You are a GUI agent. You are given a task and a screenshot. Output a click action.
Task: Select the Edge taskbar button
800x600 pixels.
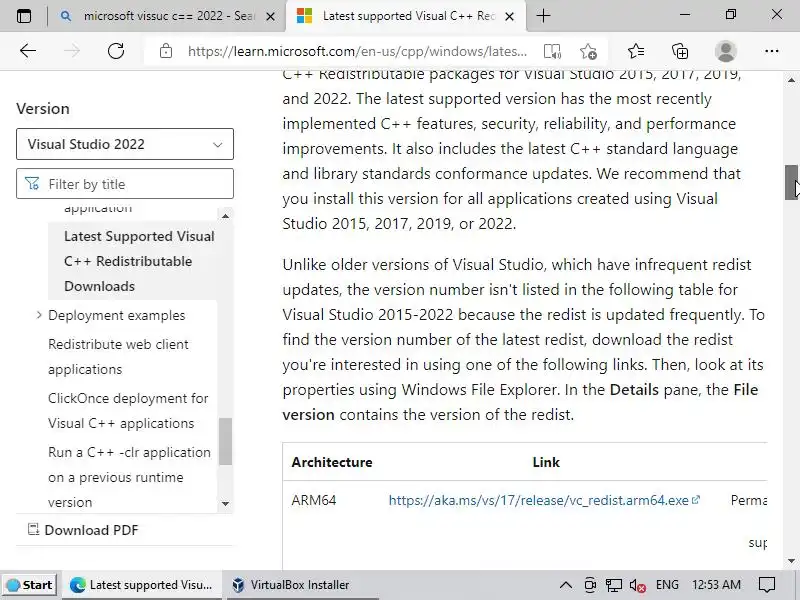(143, 585)
